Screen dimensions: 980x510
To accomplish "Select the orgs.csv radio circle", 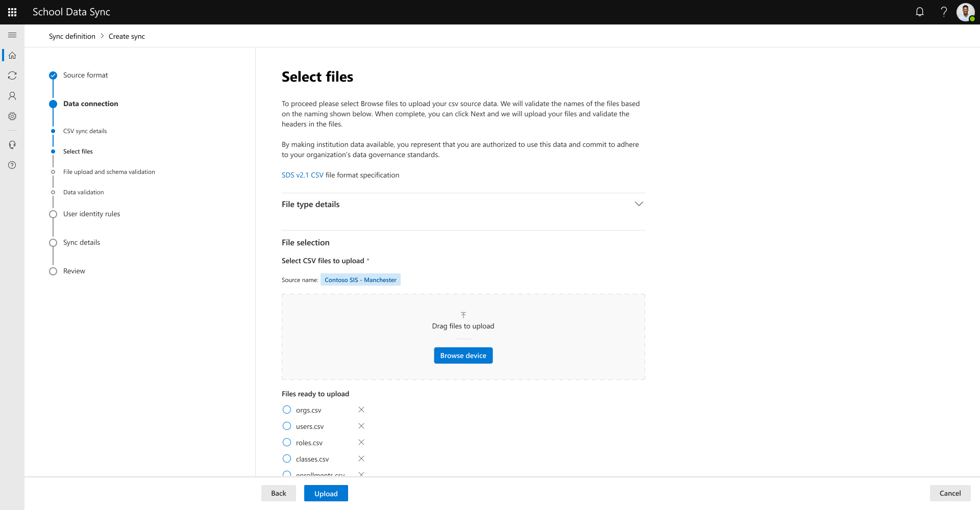I will coord(287,410).
